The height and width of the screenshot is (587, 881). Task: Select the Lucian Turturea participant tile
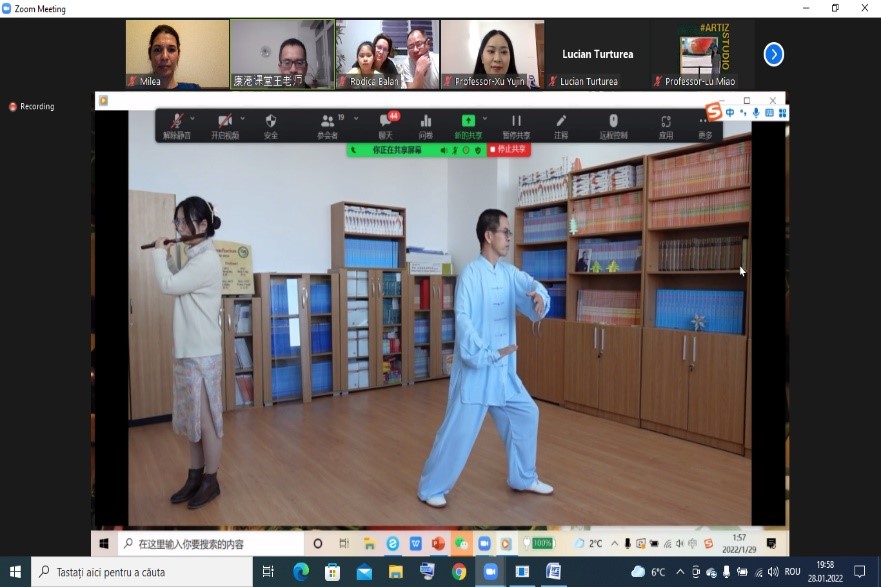(x=597, y=54)
